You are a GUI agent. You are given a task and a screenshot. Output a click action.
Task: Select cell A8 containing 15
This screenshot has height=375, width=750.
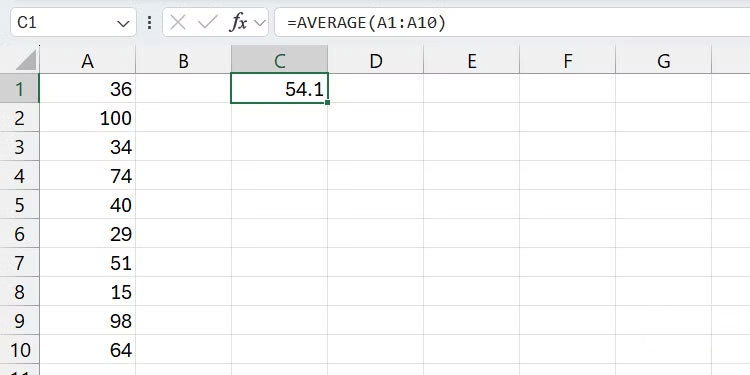(x=88, y=292)
